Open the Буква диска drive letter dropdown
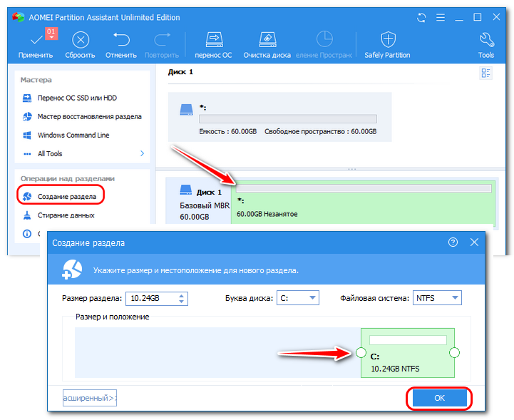514x420 pixels. [x=298, y=298]
